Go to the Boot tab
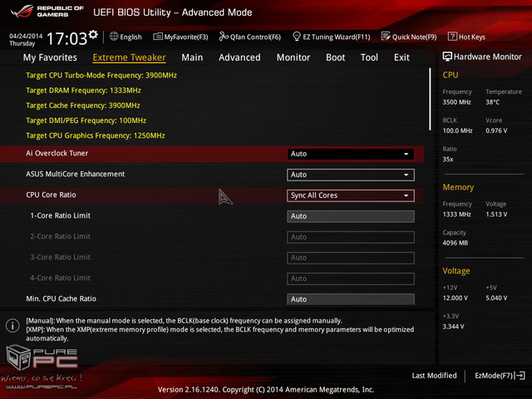Viewport: 532px width, 399px height. 335,57
